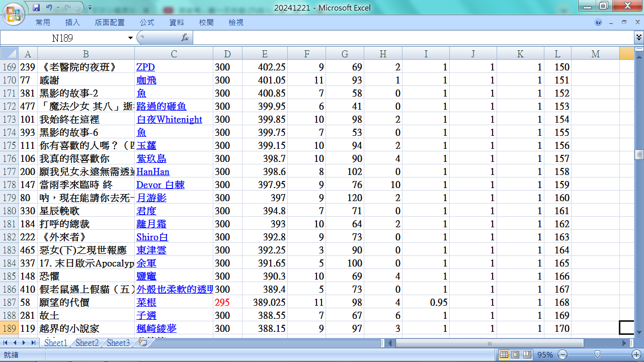Open the 菜根 author hyperlink
Screen dimensions: 644x362
pyautogui.click(x=146, y=302)
